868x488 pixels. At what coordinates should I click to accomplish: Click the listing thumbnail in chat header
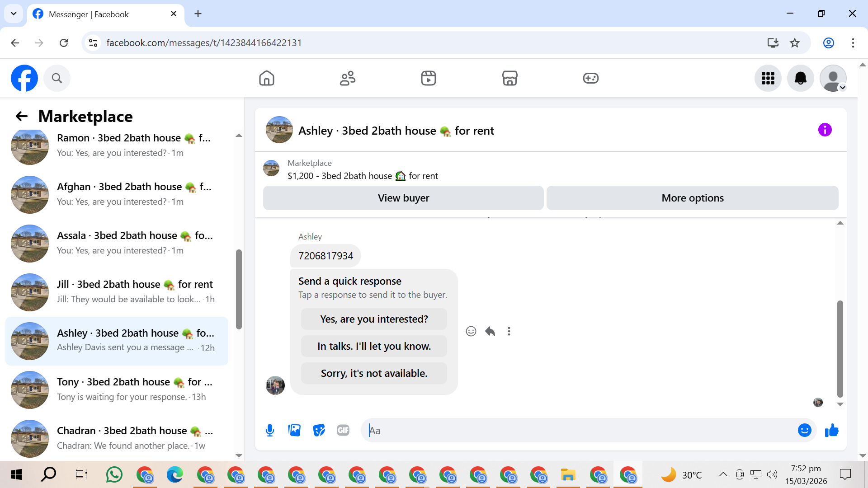click(279, 130)
